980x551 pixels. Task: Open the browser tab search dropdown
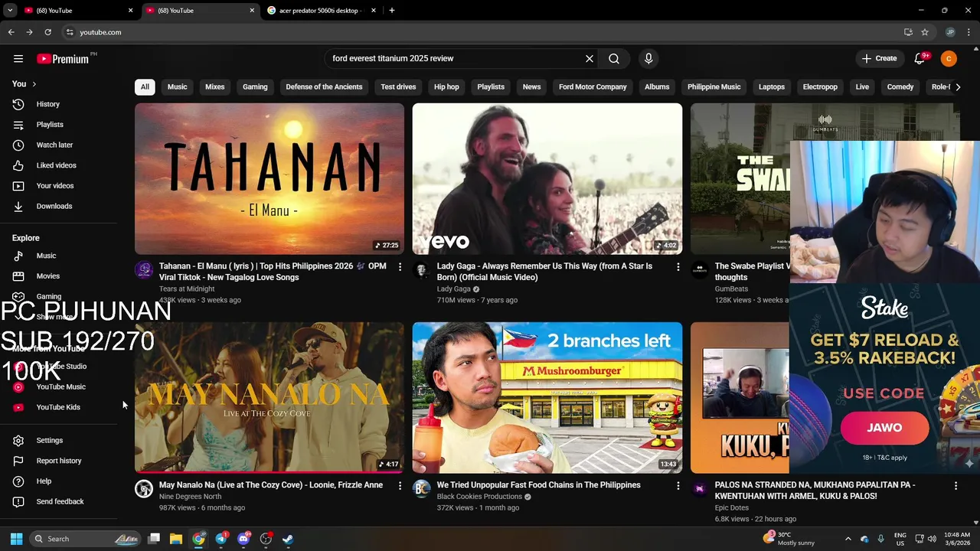pyautogui.click(x=10, y=11)
